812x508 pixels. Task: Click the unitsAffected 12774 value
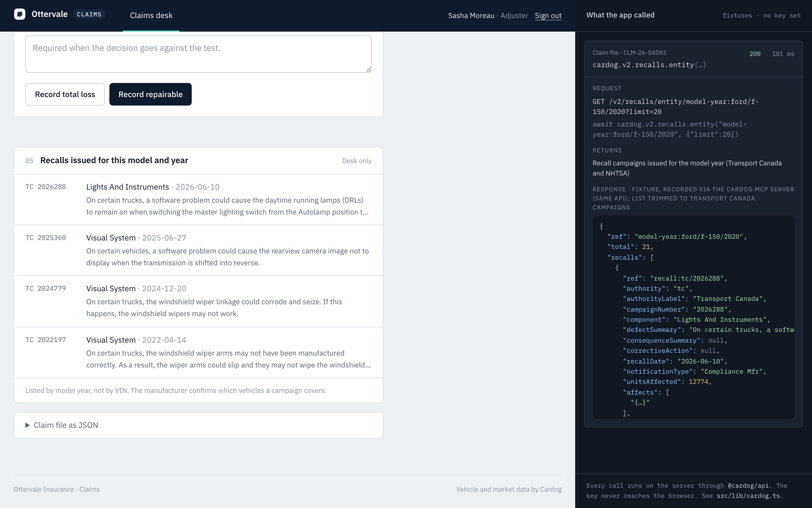(x=698, y=382)
